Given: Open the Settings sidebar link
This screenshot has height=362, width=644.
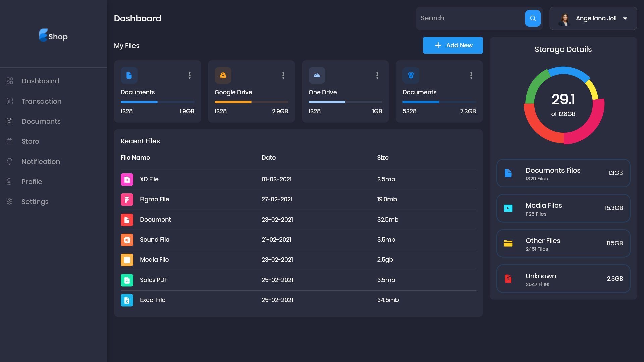Looking at the screenshot, I should (35, 202).
